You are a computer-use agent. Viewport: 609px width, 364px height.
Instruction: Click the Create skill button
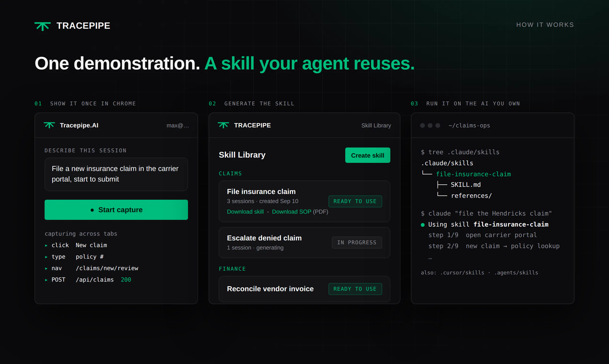(x=368, y=155)
